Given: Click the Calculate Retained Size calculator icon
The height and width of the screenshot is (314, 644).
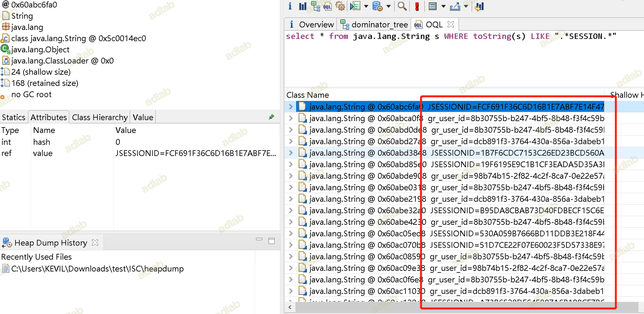Looking at the screenshot, I should tap(433, 6).
